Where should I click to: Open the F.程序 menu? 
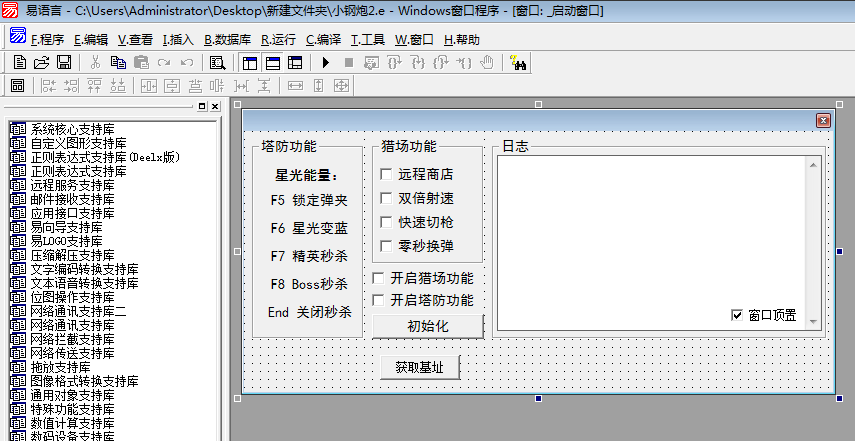[x=47, y=40]
